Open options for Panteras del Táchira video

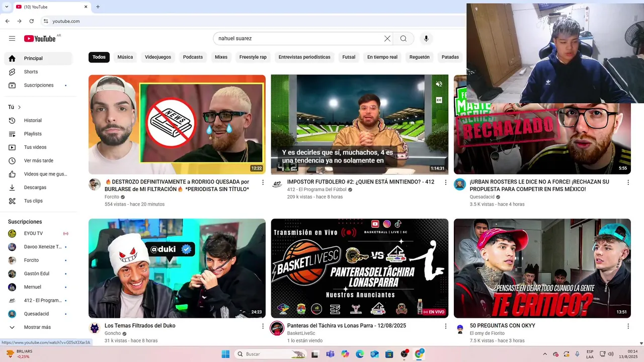click(x=445, y=326)
